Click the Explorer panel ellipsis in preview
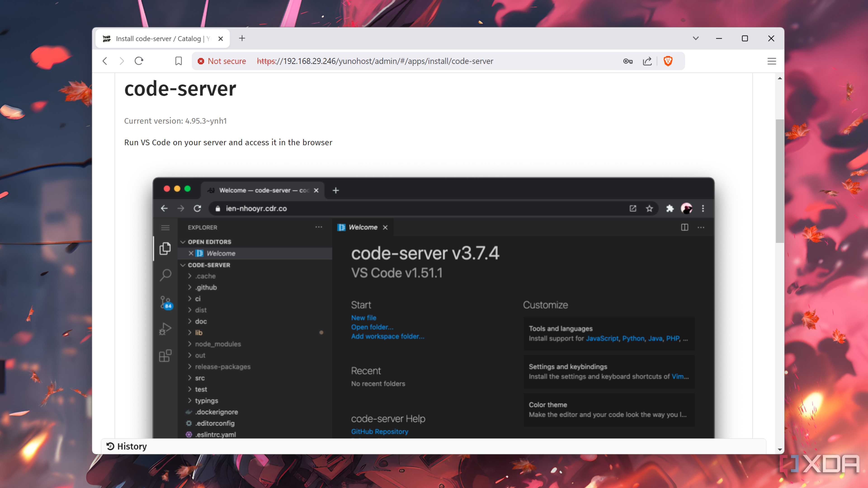Image resolution: width=868 pixels, height=488 pixels. 318,227
